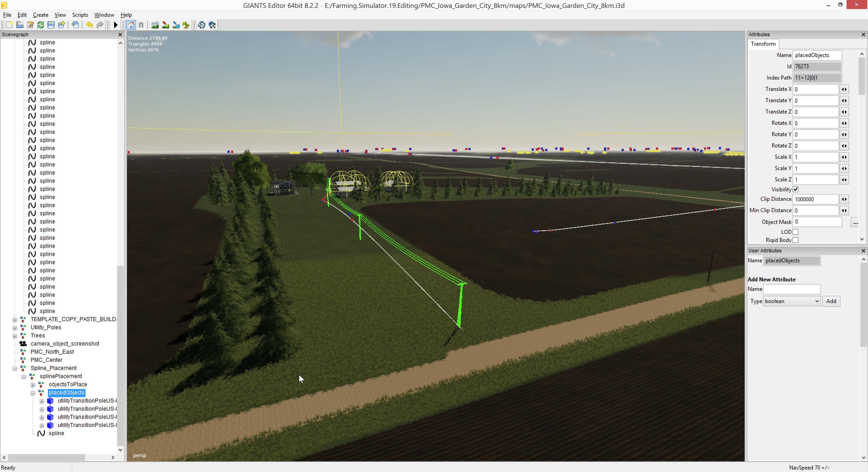
Task: Click the green Reload file icon
Action: (40, 25)
